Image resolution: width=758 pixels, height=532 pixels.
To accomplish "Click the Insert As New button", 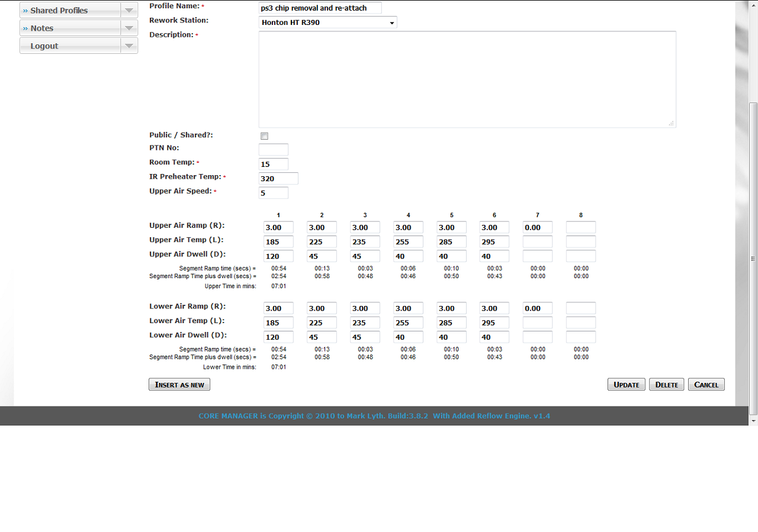I will (179, 385).
